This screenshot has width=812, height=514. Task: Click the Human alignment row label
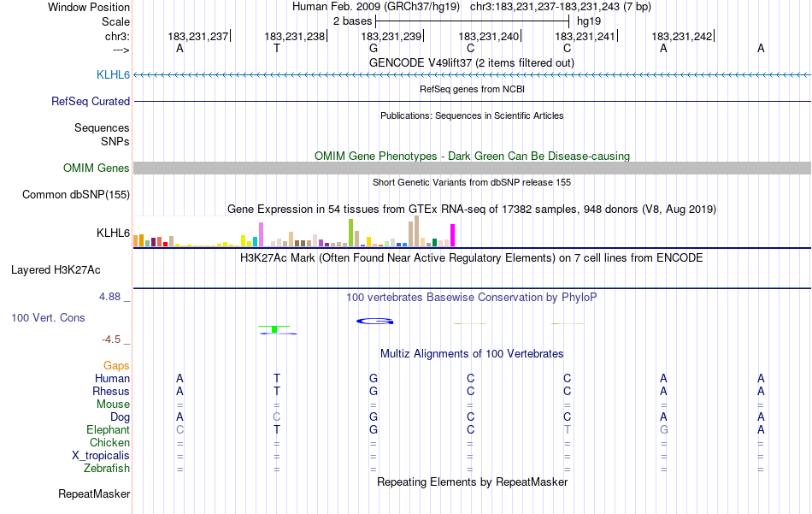(x=112, y=378)
